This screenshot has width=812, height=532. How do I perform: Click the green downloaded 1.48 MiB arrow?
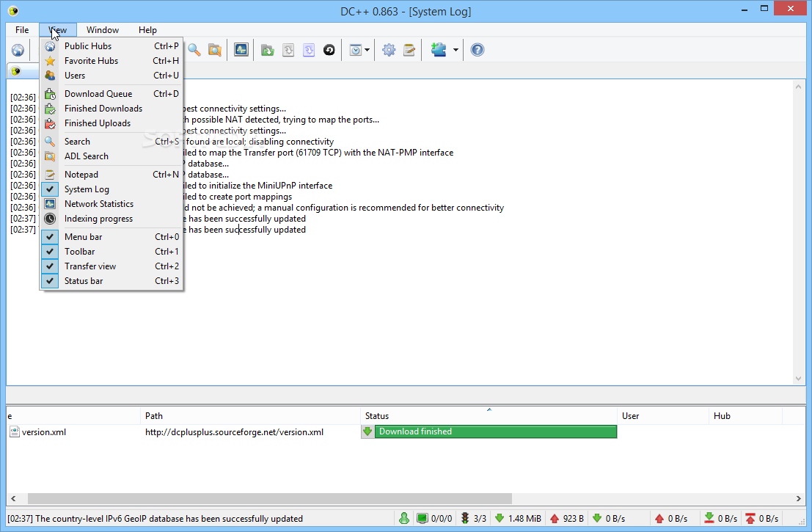click(500, 518)
